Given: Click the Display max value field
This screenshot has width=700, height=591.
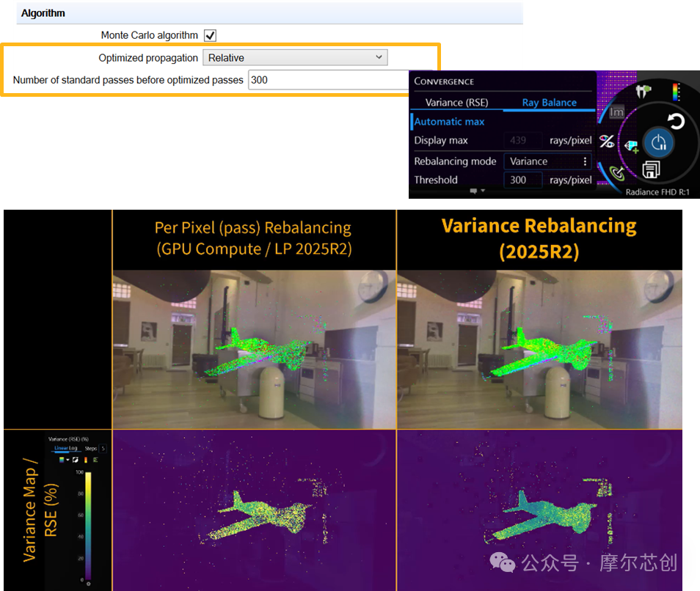Looking at the screenshot, I should (x=523, y=141).
